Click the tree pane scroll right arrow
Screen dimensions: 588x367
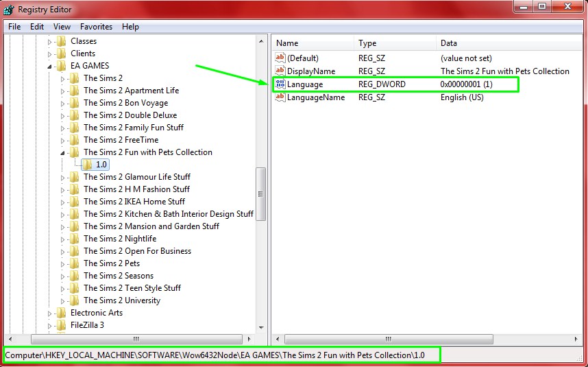point(249,339)
